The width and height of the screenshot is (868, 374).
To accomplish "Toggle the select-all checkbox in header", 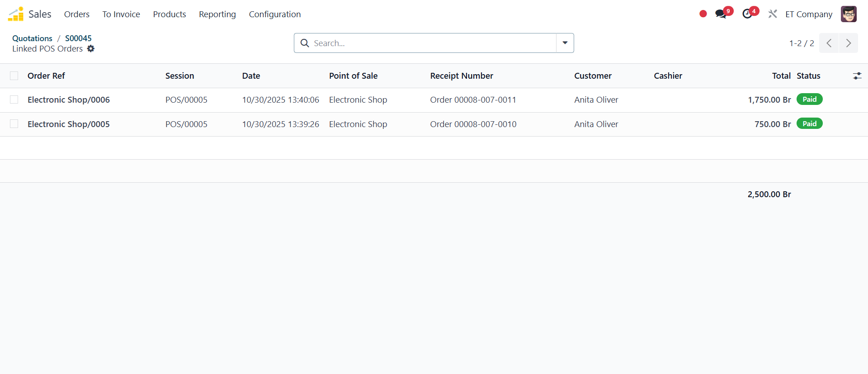I will pyautogui.click(x=14, y=76).
